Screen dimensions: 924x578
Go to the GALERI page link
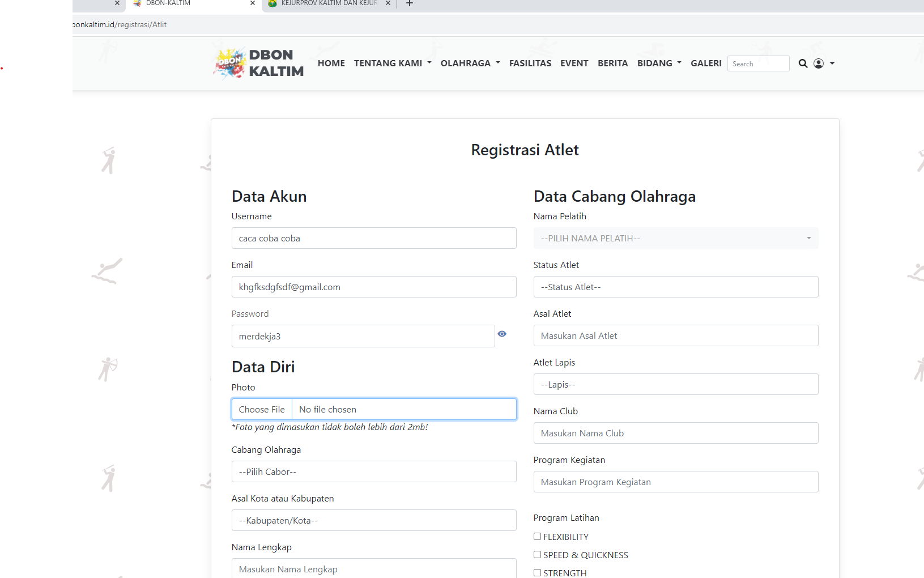705,63
